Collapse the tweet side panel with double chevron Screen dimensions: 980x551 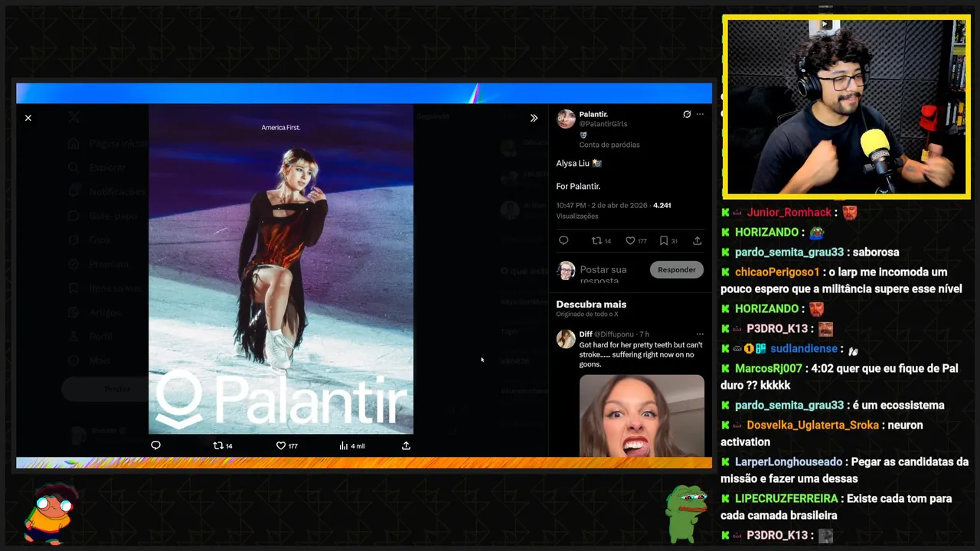(534, 118)
